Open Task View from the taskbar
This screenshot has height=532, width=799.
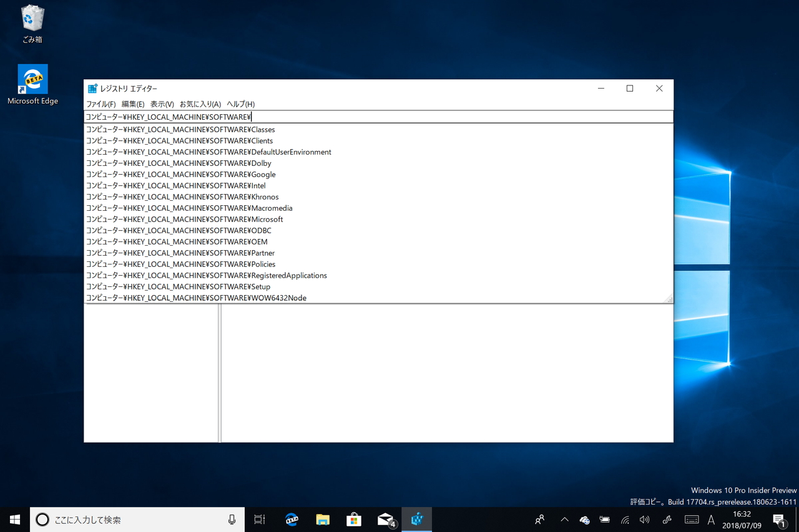(x=260, y=520)
